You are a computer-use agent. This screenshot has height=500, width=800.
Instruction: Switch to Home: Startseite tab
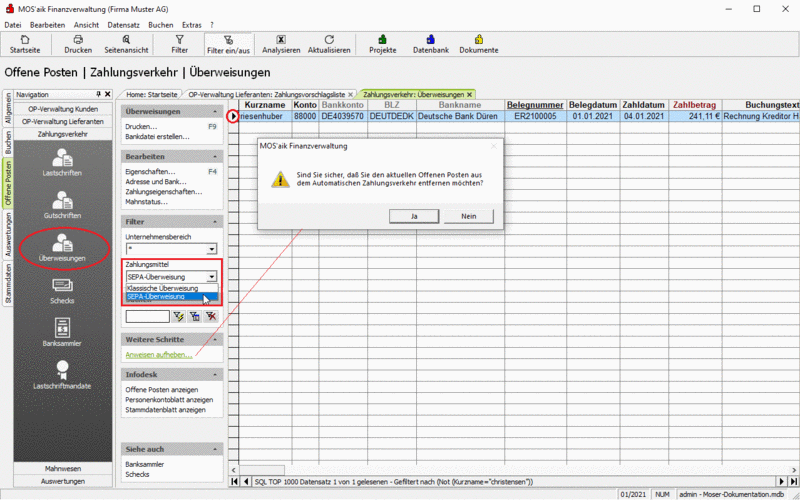coord(152,94)
